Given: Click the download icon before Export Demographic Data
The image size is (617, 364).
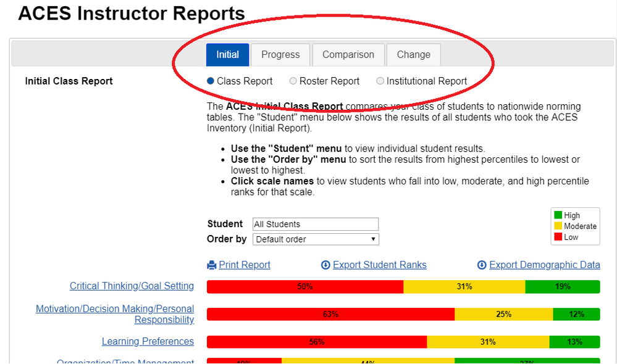Looking at the screenshot, I should [x=482, y=265].
